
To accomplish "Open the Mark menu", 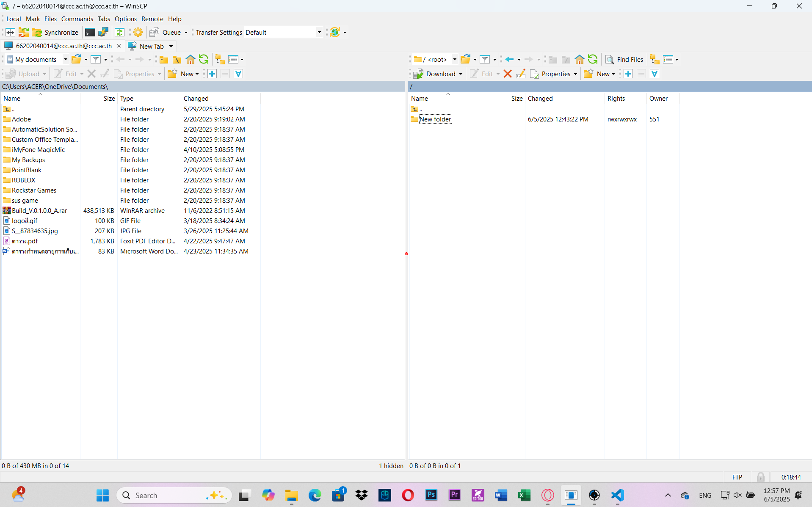I will pyautogui.click(x=33, y=19).
